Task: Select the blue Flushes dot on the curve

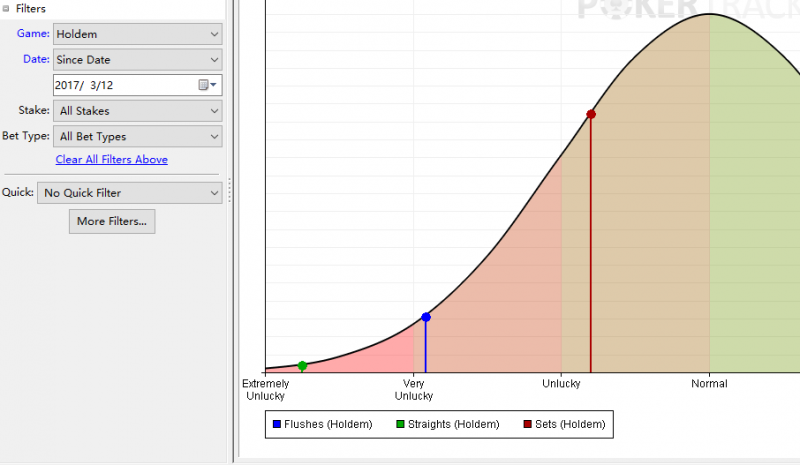Action: click(x=426, y=317)
